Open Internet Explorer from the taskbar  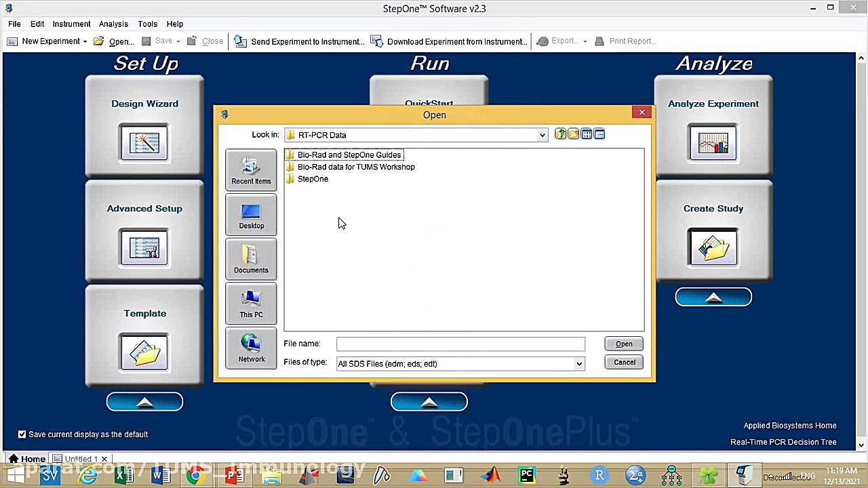[x=87, y=475]
